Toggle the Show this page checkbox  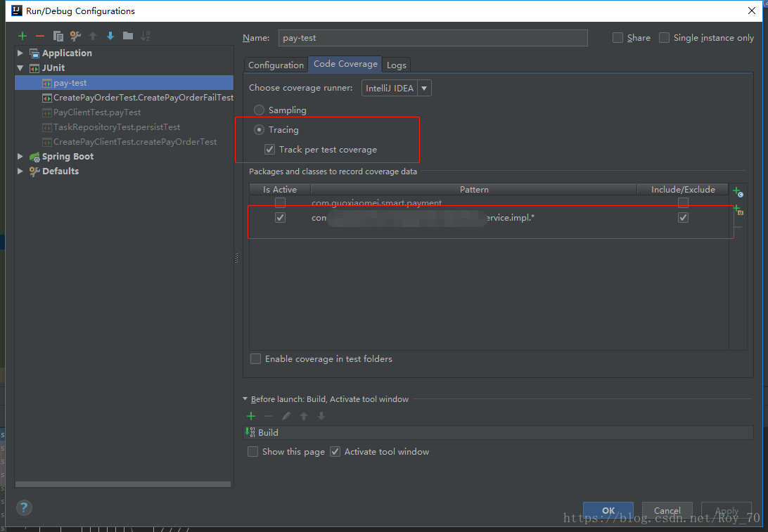[252, 451]
